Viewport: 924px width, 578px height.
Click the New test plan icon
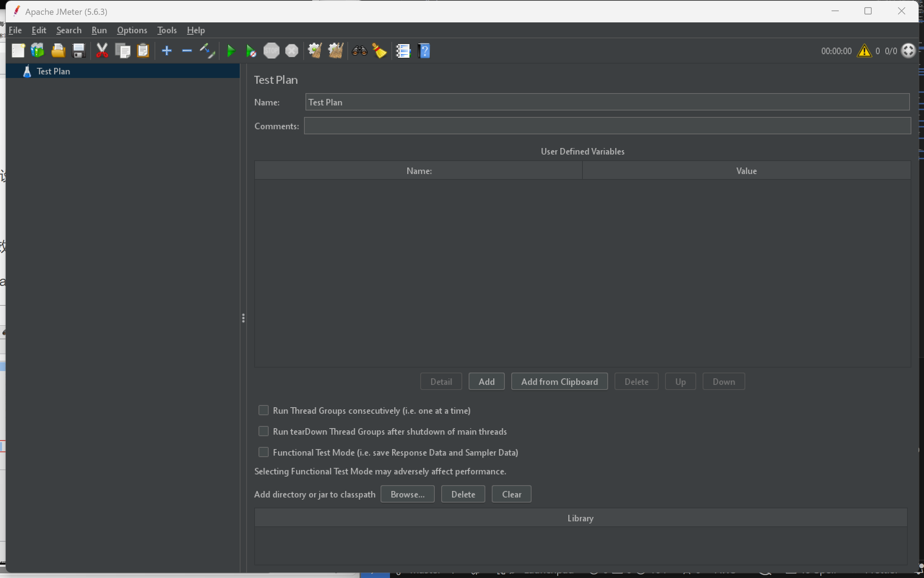pos(18,51)
